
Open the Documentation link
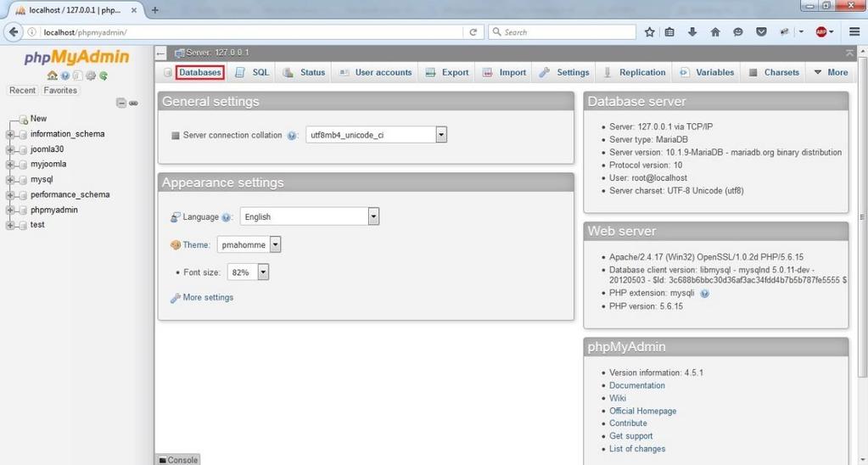point(637,385)
